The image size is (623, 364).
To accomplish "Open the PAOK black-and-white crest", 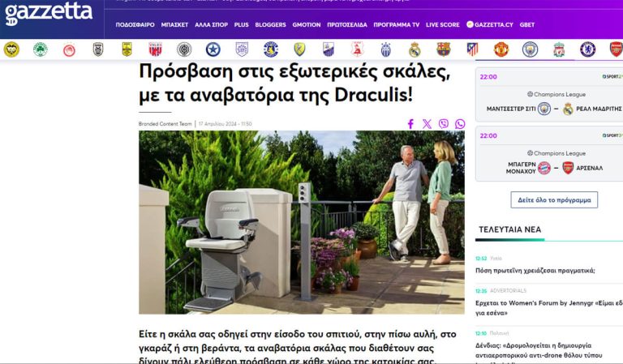I will pyautogui.click(x=97, y=49).
